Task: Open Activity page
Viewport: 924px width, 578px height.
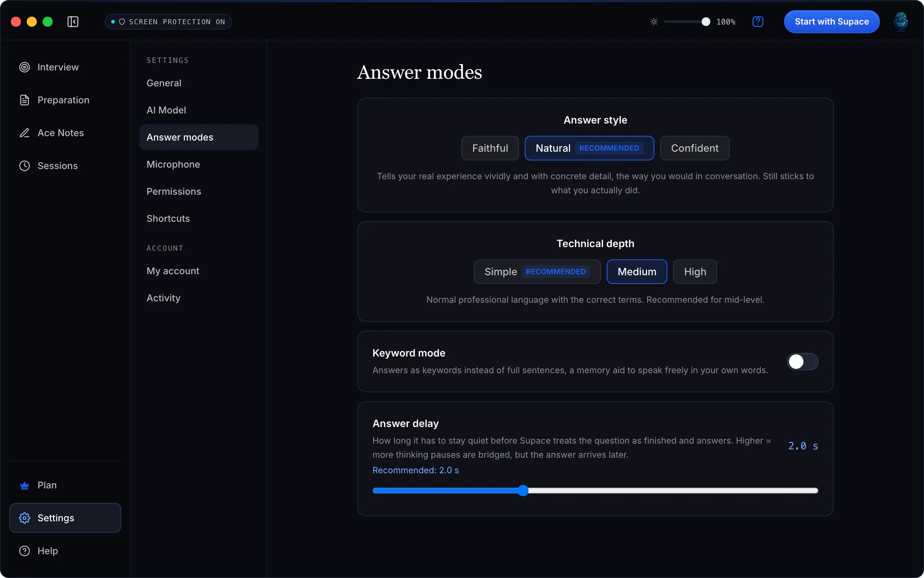Action: [x=199, y=298]
